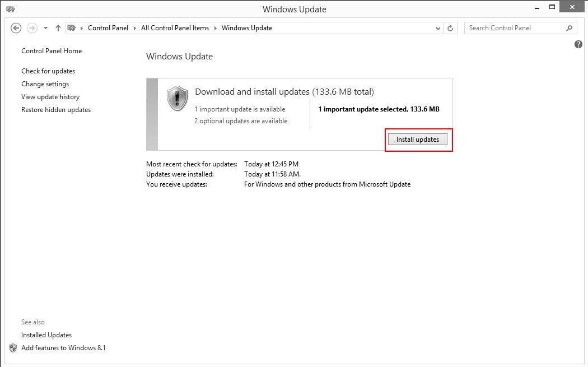Viewport: 588px width, 367px height.
Task: Click the Back navigation arrow
Action: (x=16, y=28)
